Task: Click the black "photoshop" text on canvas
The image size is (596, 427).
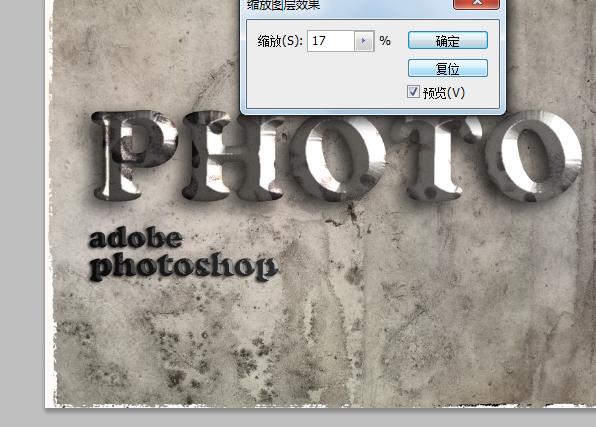Action: click(x=183, y=267)
